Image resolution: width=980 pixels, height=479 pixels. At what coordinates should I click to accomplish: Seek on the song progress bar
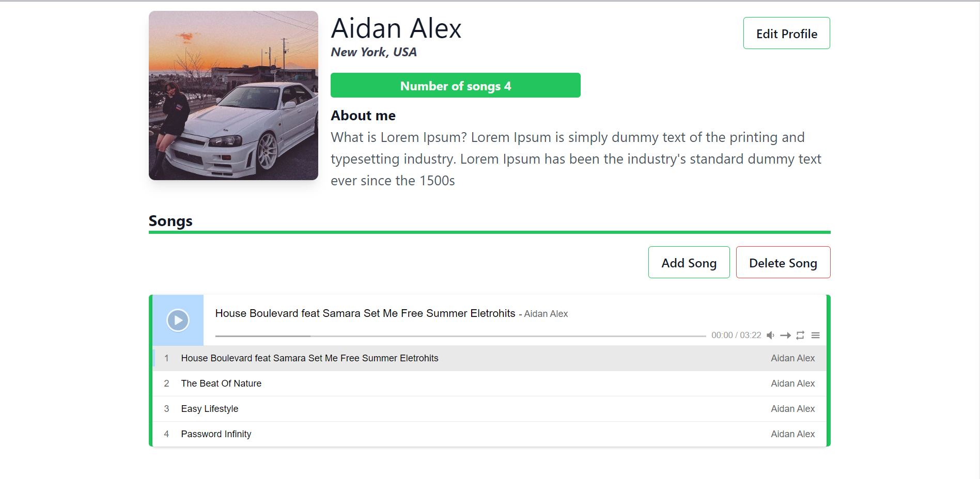coord(460,336)
